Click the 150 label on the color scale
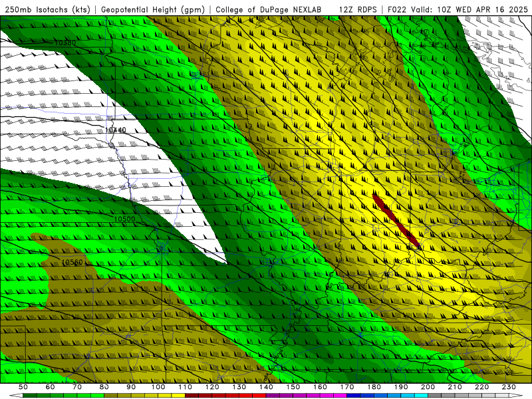 click(x=293, y=387)
